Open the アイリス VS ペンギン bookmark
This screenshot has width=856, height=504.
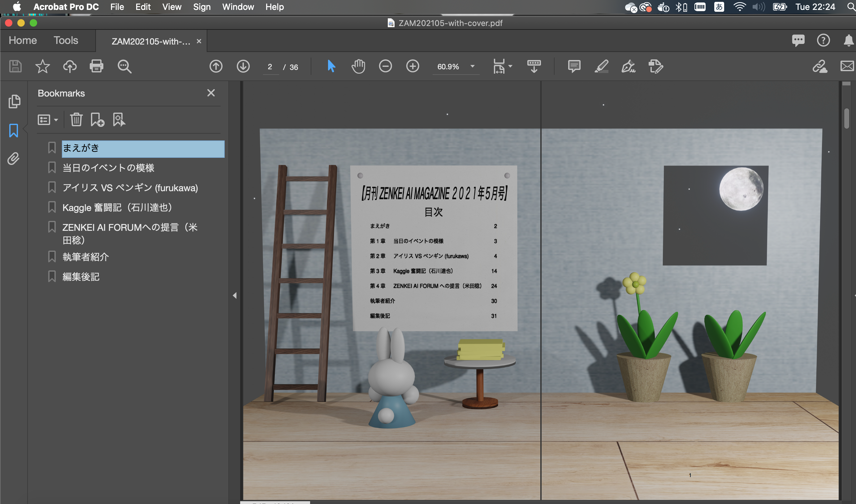tap(130, 188)
